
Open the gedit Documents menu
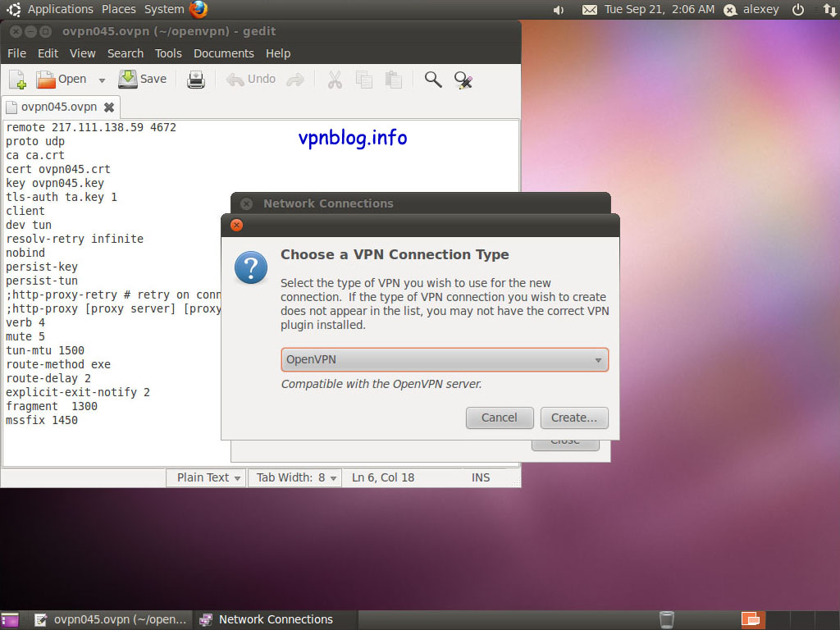(223, 53)
